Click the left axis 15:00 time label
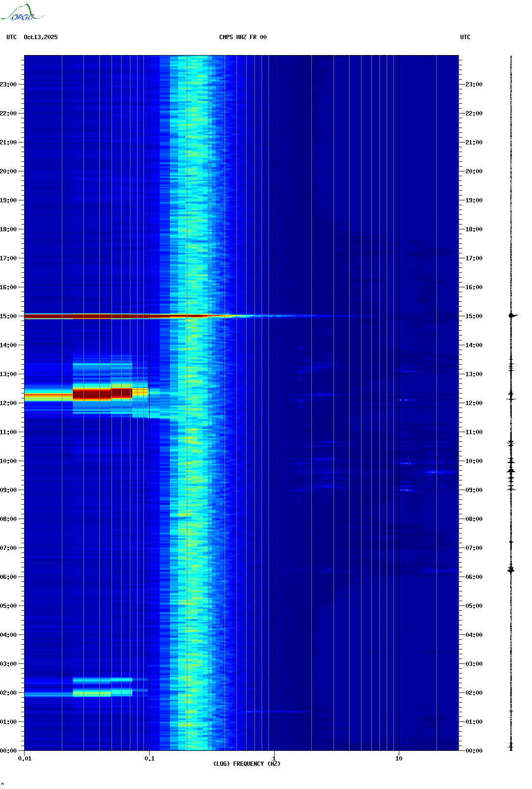Screen dimensions: 532x789 [8, 316]
